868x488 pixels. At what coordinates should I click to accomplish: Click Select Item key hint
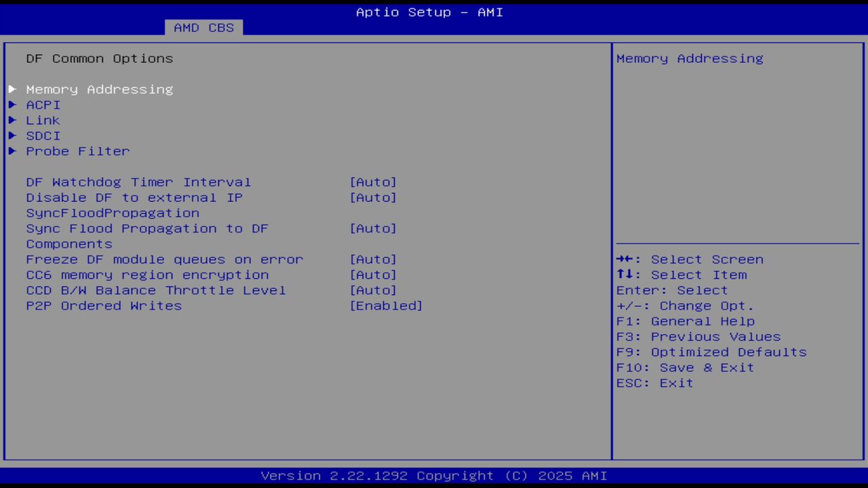(682, 275)
